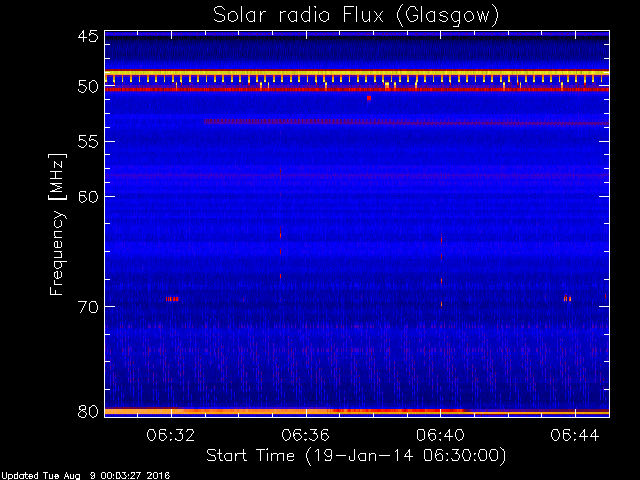Click the 06:40 time tick label

(440, 435)
